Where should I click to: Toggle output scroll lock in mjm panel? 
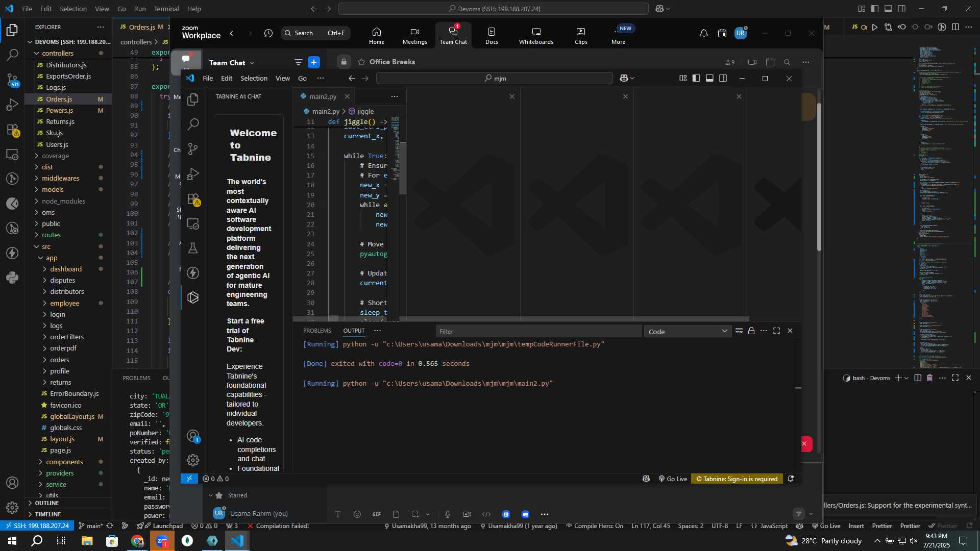[751, 331]
